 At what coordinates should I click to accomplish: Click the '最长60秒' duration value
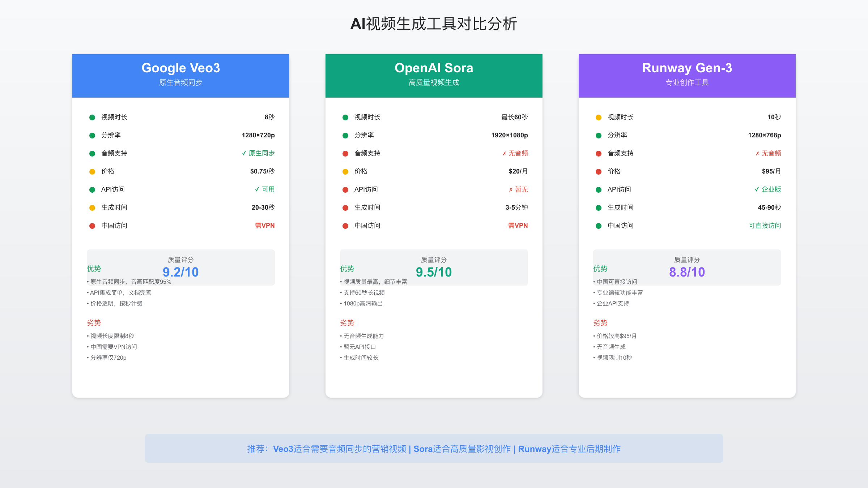pos(515,117)
